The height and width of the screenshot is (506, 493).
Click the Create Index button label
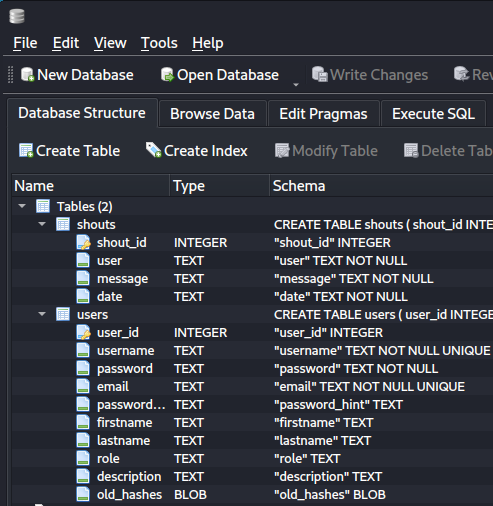(x=206, y=151)
